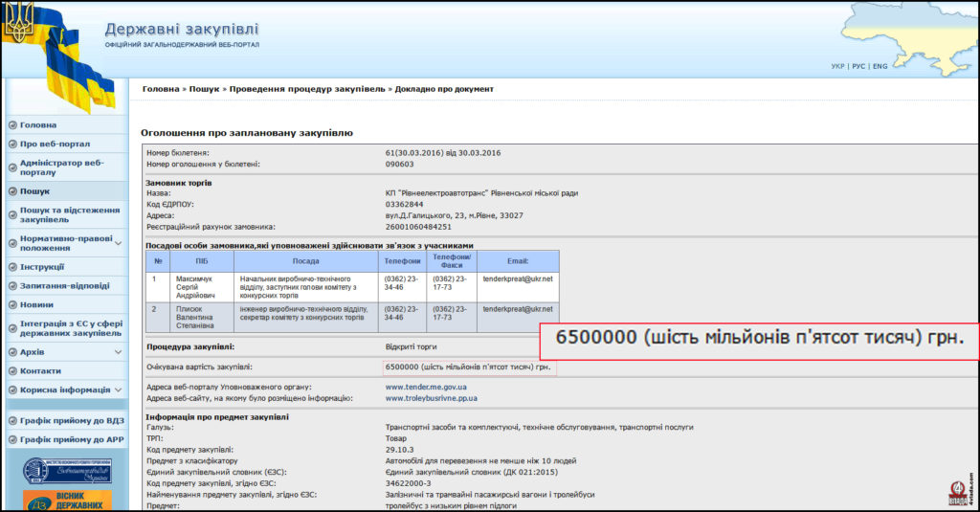Open Пошук та відстеження закупівель menu
This screenshot has width=980, height=512.
(69, 215)
